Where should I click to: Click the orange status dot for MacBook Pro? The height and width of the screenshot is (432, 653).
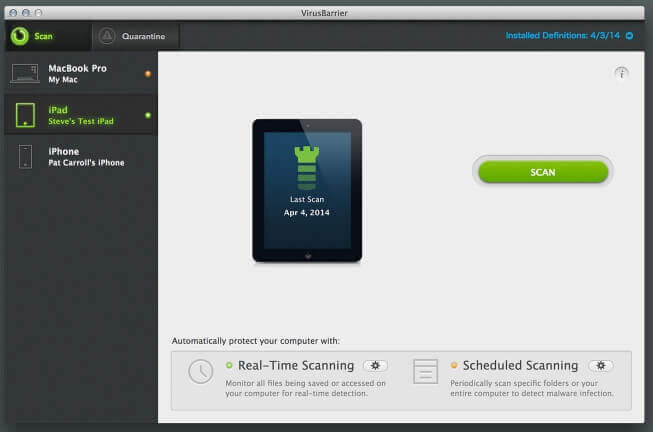click(148, 74)
